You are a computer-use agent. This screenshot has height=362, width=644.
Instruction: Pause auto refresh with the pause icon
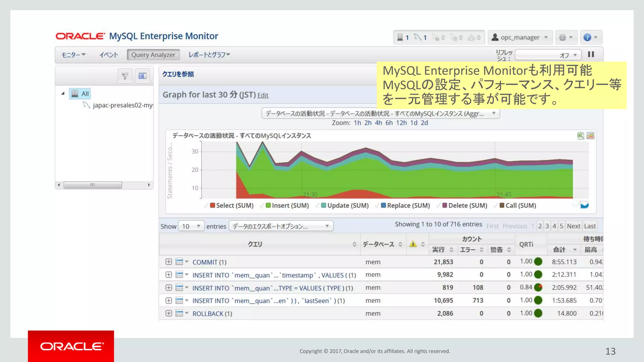591,54
